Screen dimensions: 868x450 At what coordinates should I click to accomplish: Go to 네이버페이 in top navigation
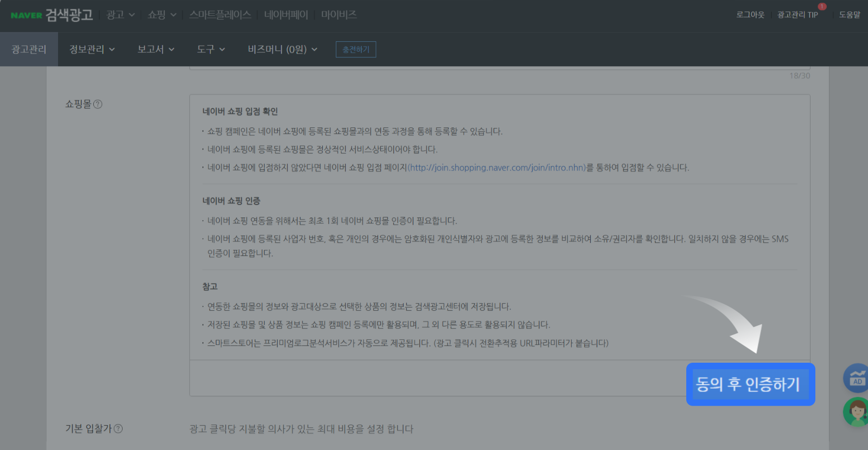click(286, 15)
